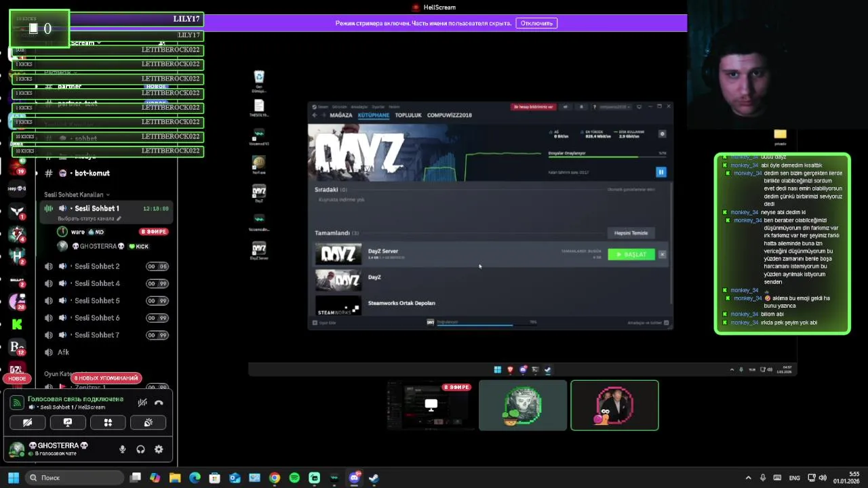Open TOPLULUK tab in streamed Steam window
Image resolution: width=868 pixels, height=488 pixels.
[408, 115]
